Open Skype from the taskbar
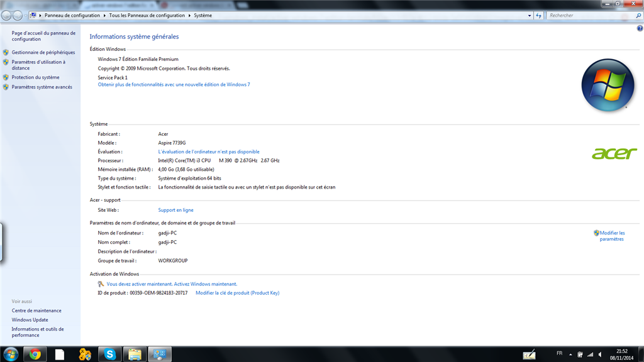The width and height of the screenshot is (644, 362). 109,354
